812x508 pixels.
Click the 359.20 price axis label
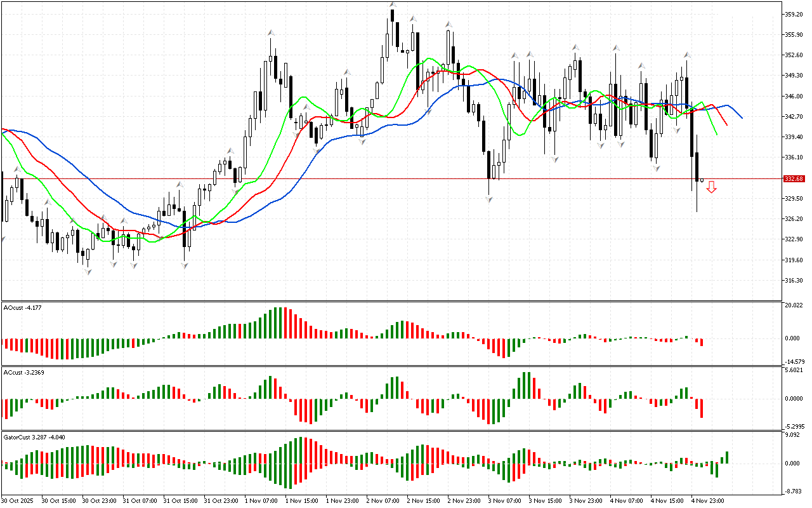pos(794,14)
